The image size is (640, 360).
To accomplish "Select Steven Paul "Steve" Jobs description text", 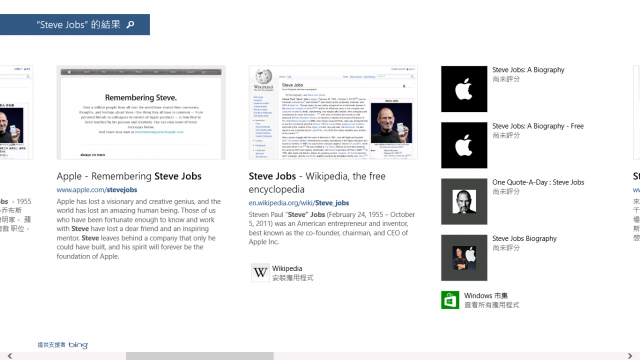I will (x=332, y=228).
